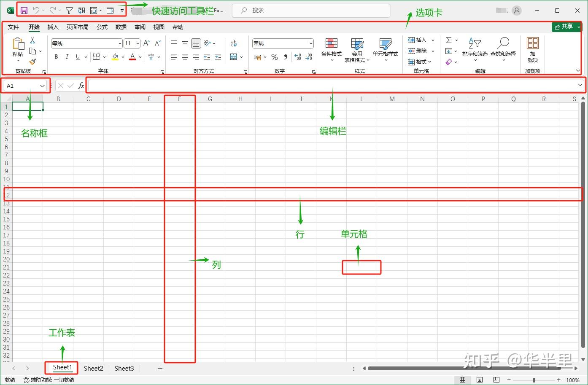Click the Wrap Text icon

click(x=234, y=43)
